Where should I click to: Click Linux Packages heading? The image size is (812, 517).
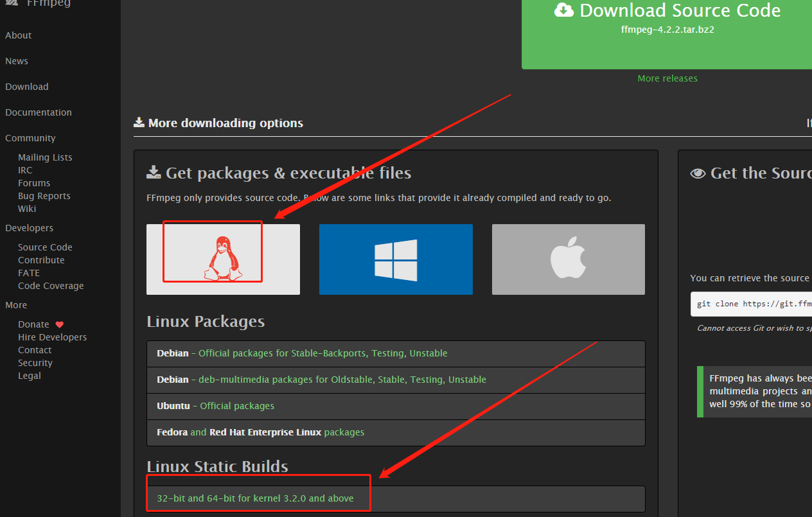tap(206, 322)
